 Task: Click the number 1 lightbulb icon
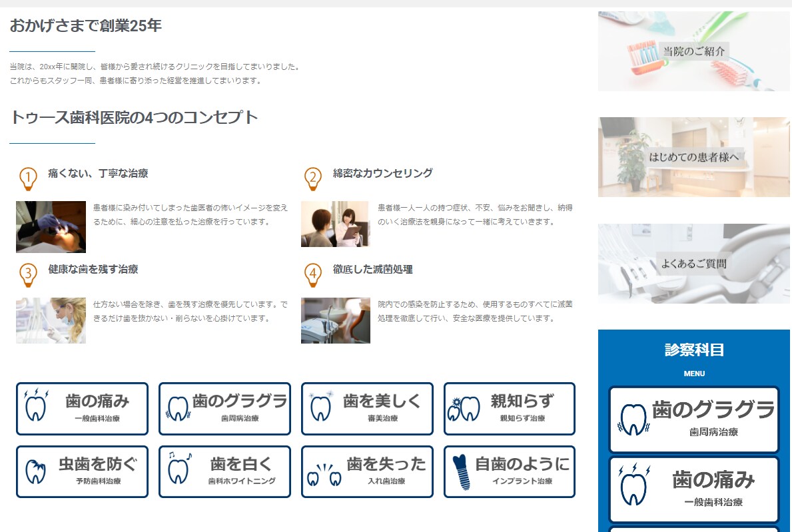click(28, 178)
